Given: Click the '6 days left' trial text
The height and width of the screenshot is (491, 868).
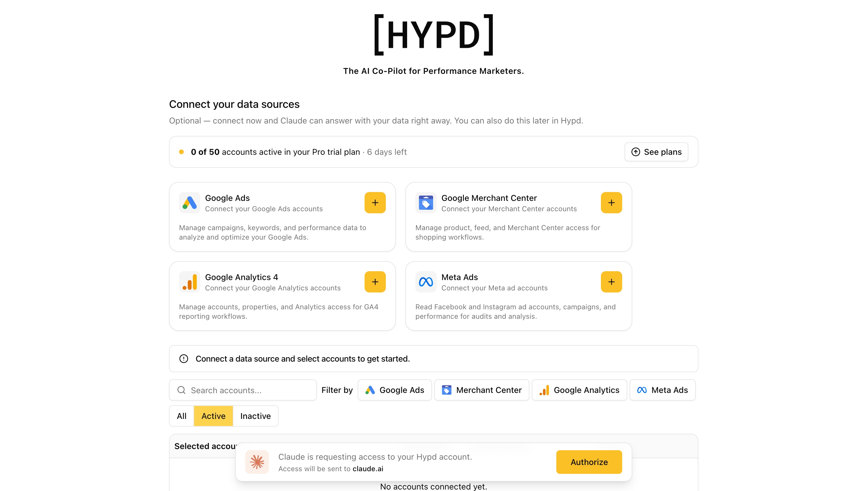Looking at the screenshot, I should 387,152.
